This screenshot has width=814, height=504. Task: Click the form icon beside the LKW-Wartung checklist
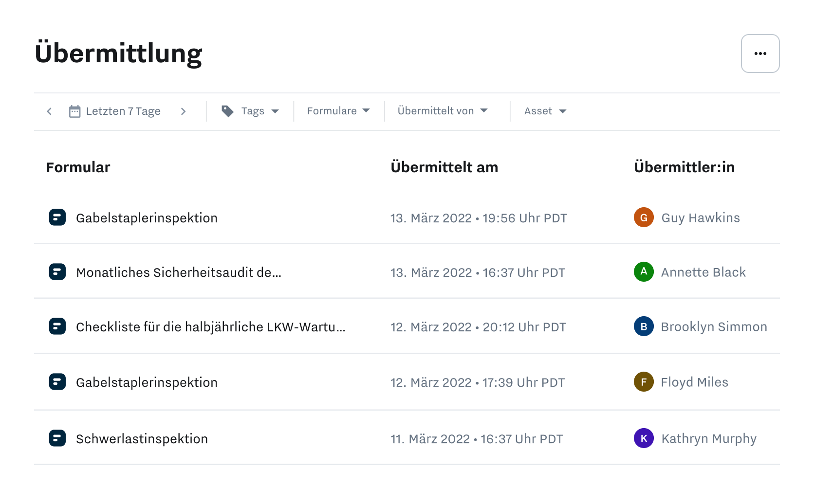(x=57, y=326)
